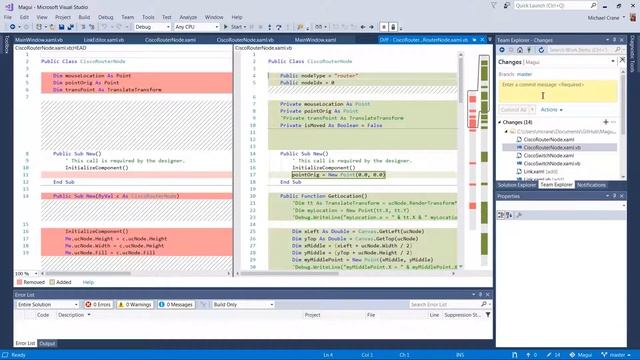Click the Property Pages wrench icon
The image size is (640, 360).
click(519, 215)
